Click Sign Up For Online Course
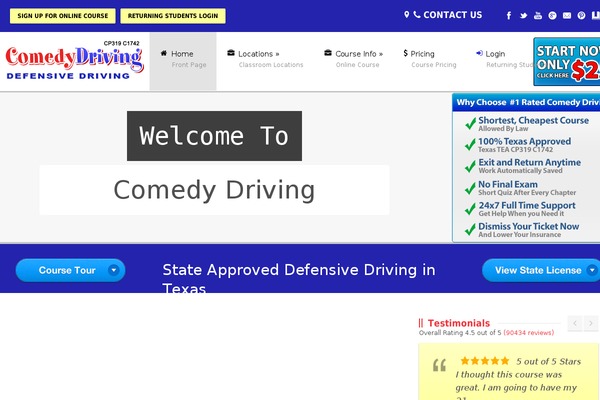600x400 pixels. click(63, 16)
